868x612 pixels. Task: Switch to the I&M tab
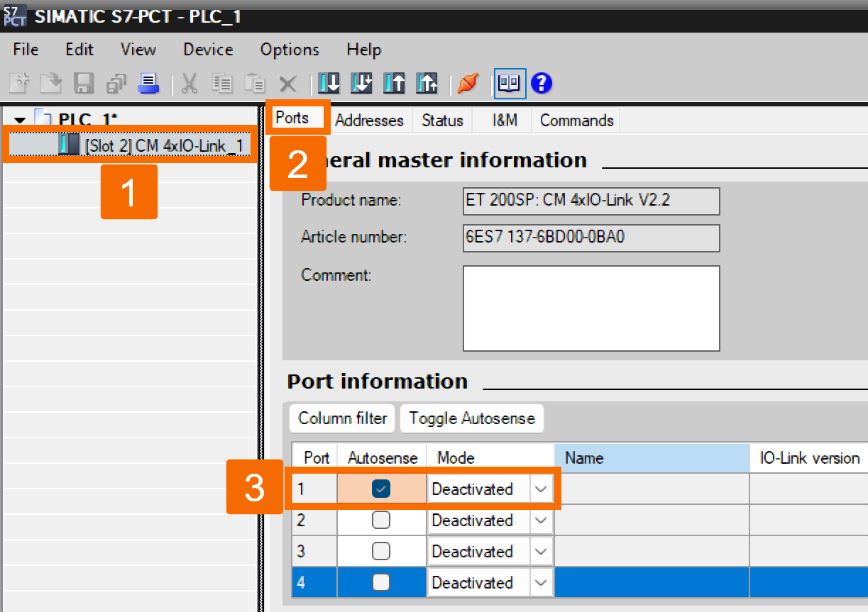pyautogui.click(x=505, y=121)
